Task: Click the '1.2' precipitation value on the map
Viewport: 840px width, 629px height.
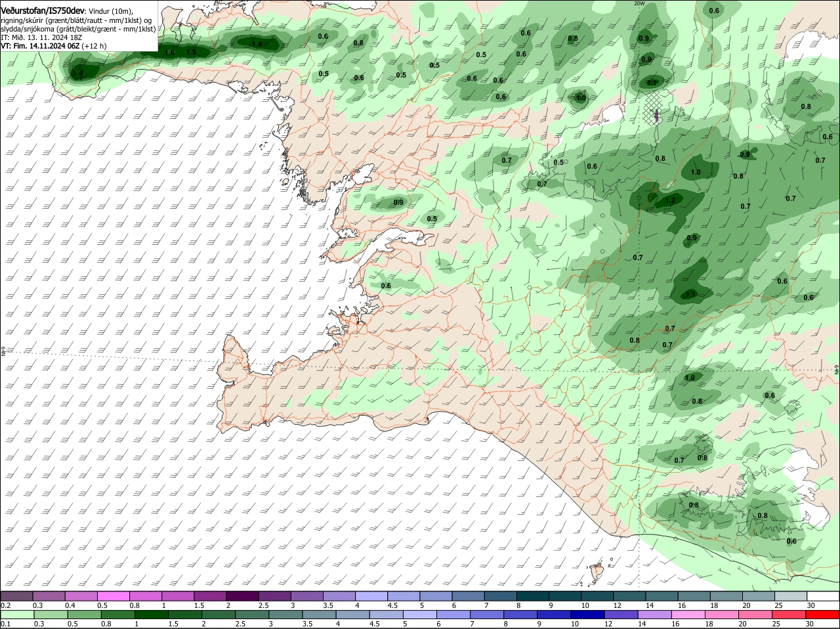Action: [670, 201]
